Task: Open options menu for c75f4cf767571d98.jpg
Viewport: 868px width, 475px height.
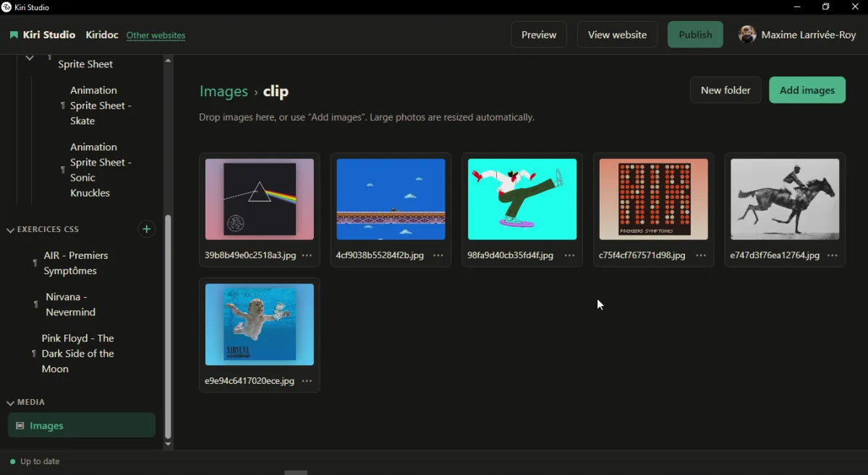Action: 701,255
